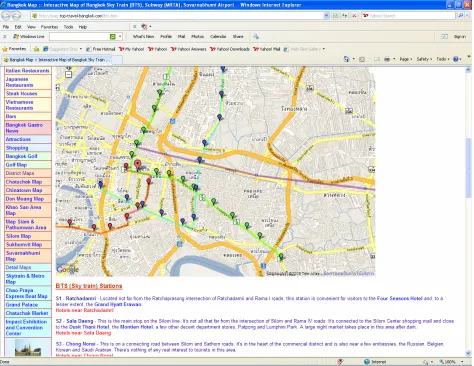Click the toolbar icon next to the Help menu X
474x366 pixels.
[x=144, y=27]
